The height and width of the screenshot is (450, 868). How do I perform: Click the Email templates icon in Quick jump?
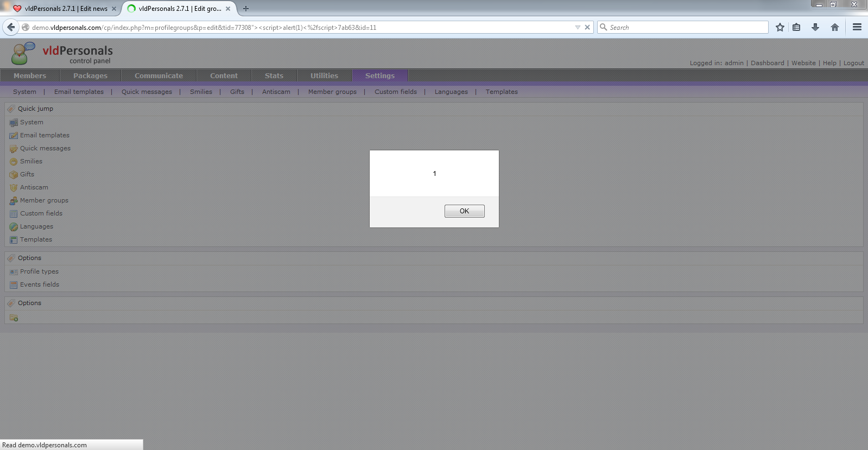(14, 136)
